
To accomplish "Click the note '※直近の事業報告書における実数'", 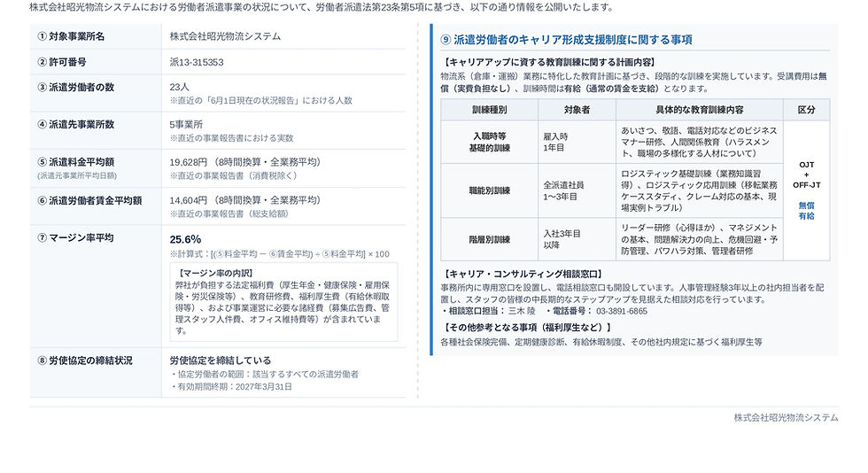I will pos(231,138).
